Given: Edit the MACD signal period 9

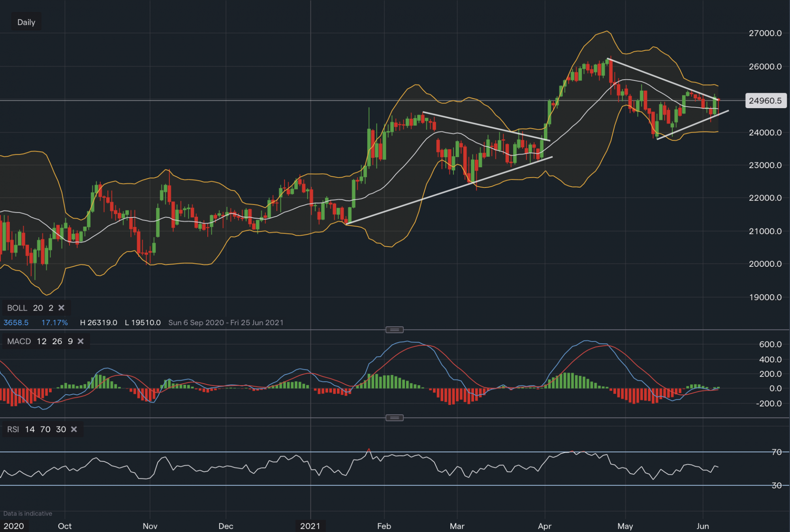Looking at the screenshot, I should point(70,341).
